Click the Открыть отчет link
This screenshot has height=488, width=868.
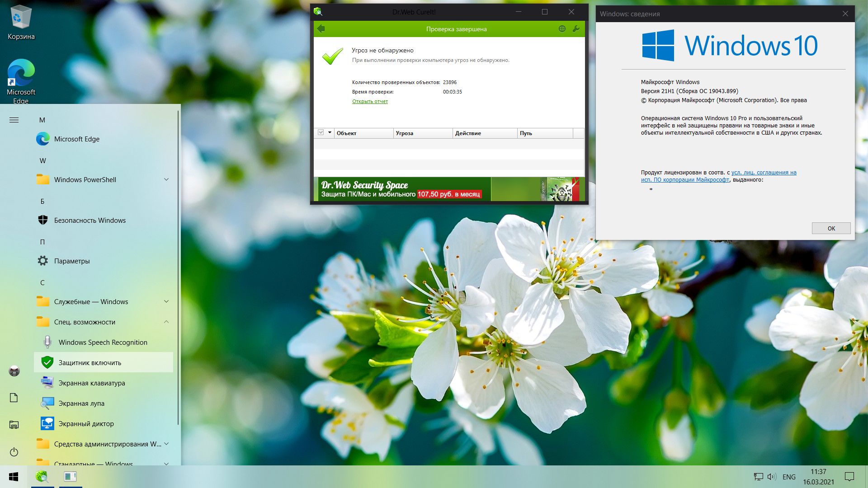point(370,101)
